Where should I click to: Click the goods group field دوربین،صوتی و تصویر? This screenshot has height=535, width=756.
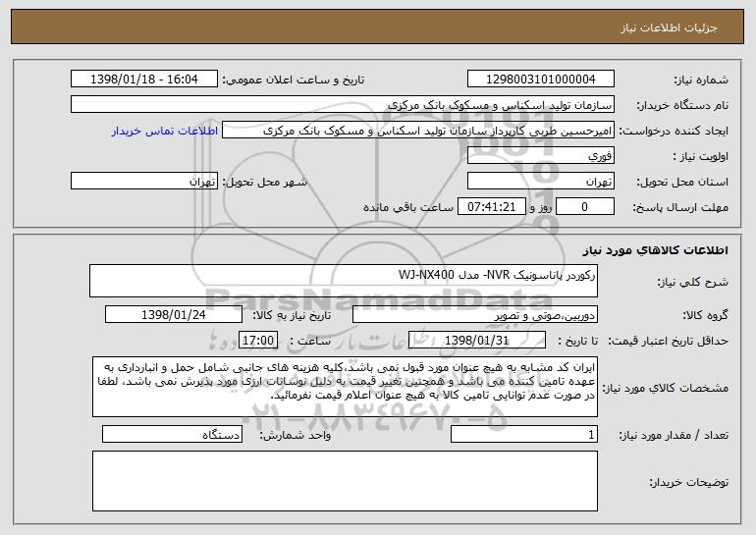coord(475,315)
